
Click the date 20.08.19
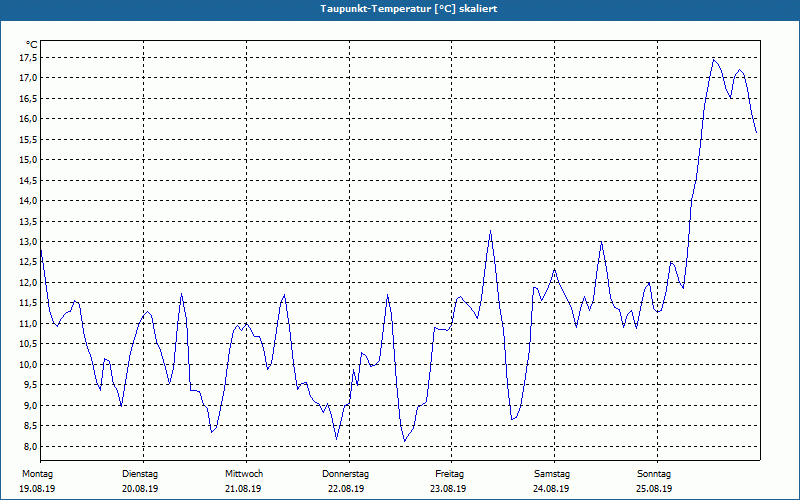[x=140, y=489]
